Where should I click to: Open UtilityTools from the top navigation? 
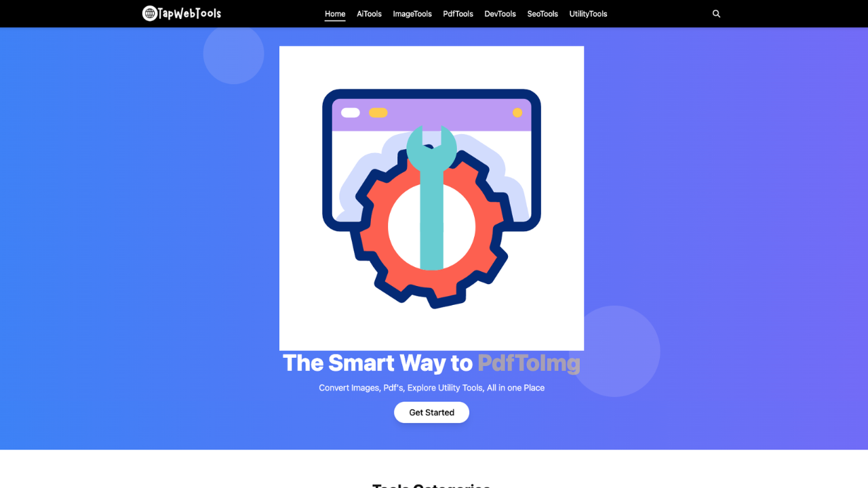[x=588, y=14]
